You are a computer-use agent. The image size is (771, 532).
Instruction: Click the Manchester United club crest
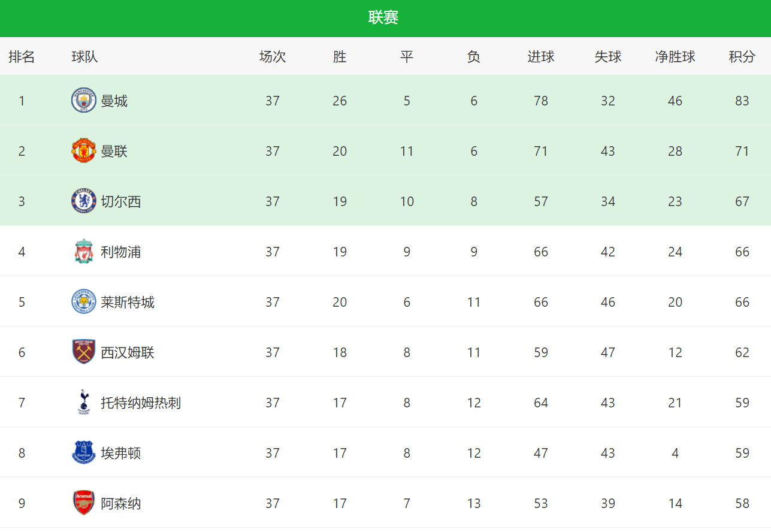point(83,151)
